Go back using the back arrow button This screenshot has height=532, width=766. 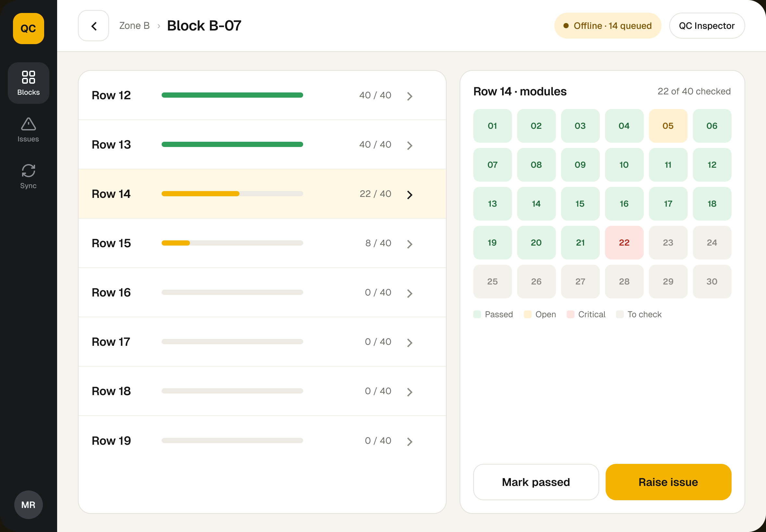point(94,26)
